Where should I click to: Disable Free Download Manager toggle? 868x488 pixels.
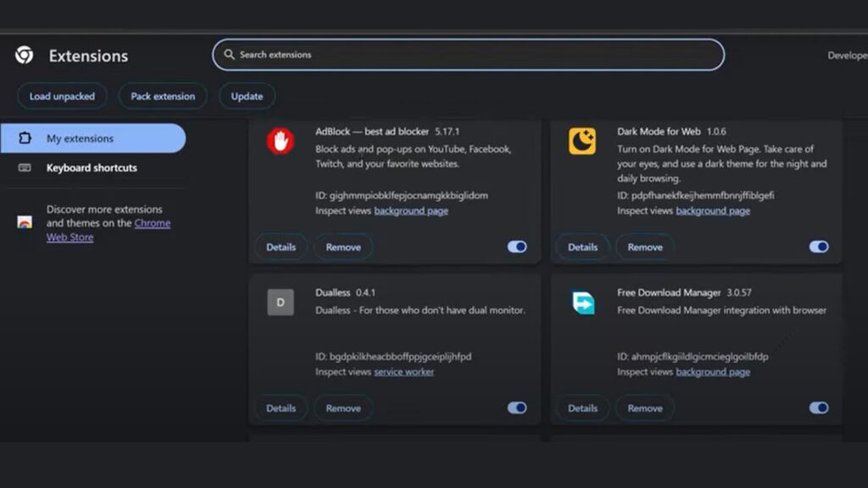coord(818,408)
